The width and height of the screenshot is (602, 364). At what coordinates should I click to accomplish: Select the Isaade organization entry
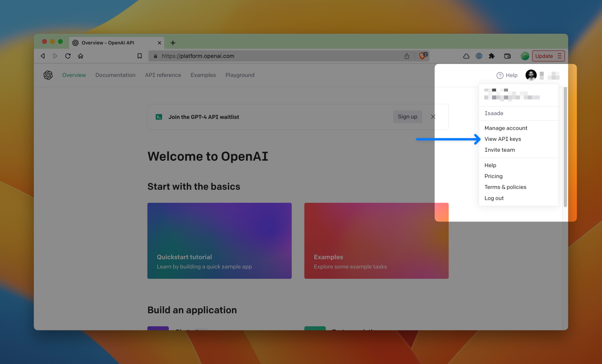pyautogui.click(x=519, y=113)
